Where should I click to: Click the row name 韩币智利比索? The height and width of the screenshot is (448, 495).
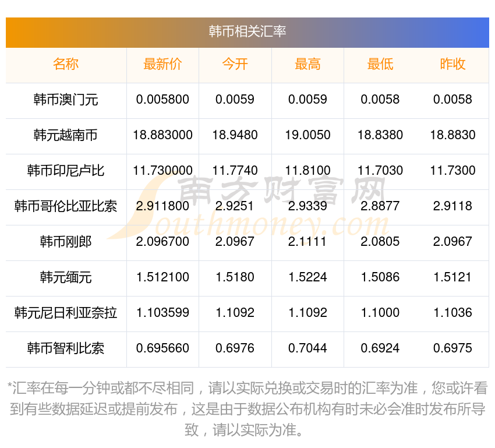pyautogui.click(x=66, y=348)
